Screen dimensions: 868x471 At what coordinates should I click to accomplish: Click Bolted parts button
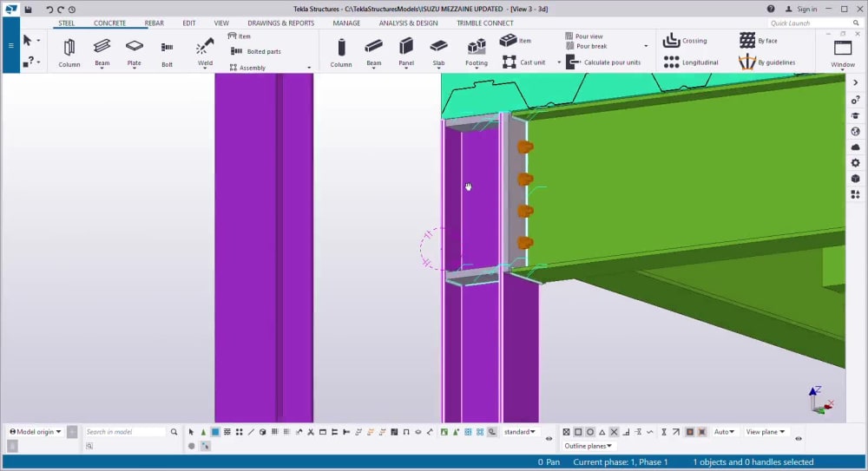tap(256, 51)
